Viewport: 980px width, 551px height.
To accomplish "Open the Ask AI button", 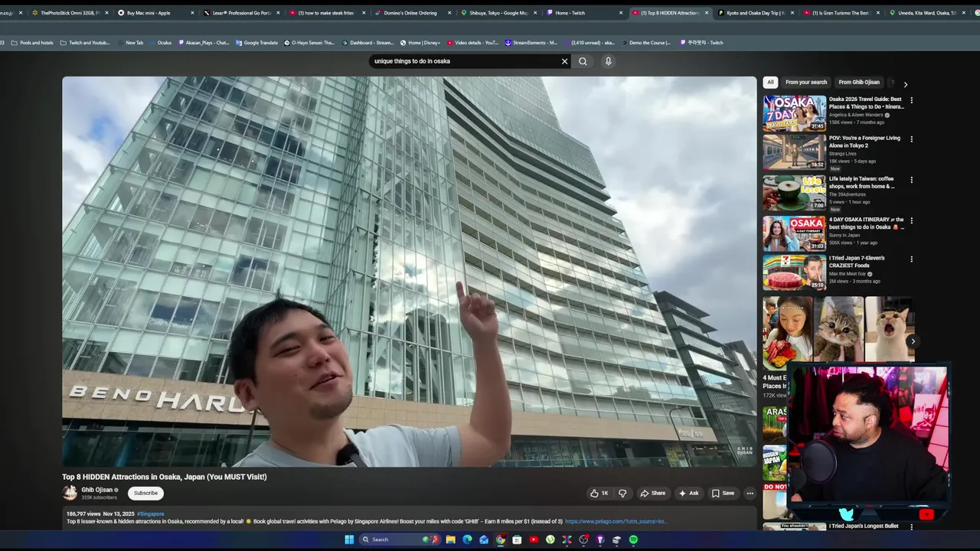I will coord(688,494).
